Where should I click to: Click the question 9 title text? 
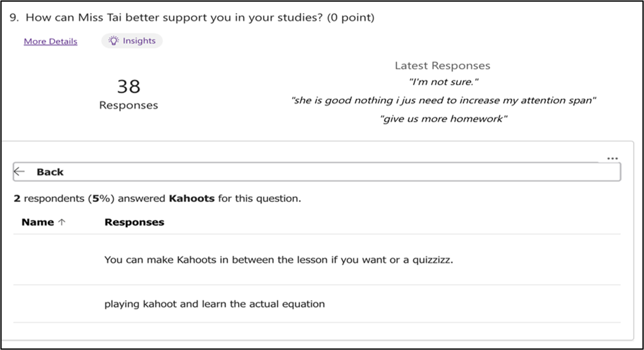(192, 18)
